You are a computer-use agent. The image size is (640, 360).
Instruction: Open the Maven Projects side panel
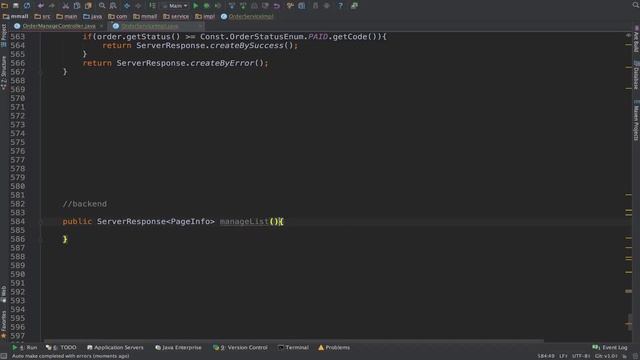click(x=636, y=121)
